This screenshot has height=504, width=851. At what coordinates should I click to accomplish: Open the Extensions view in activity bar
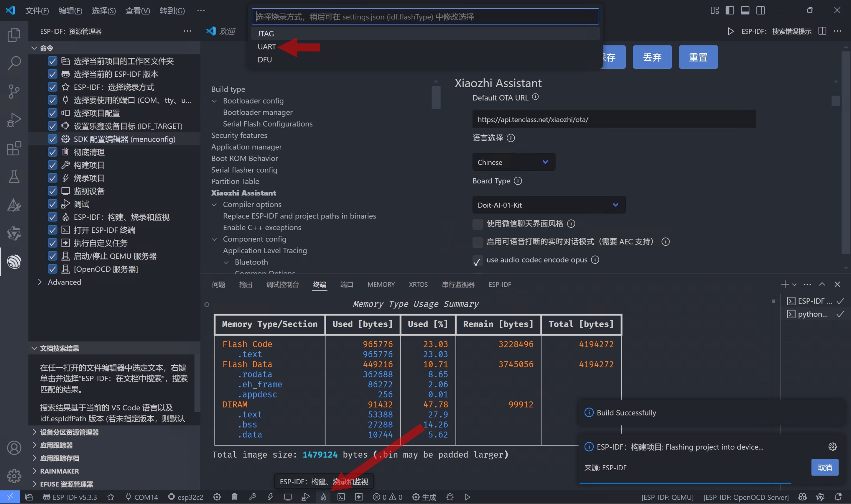click(x=14, y=148)
